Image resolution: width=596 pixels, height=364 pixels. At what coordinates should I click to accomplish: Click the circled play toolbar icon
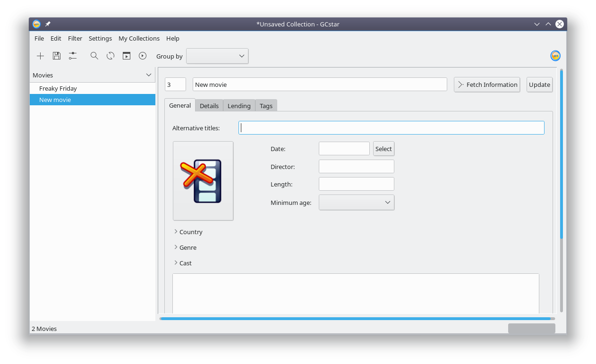tap(143, 56)
